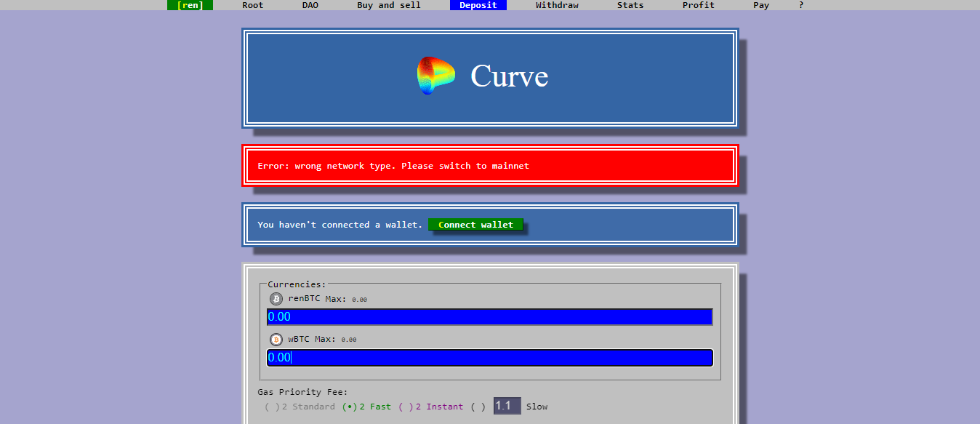Click the Connect wallet button
The image size is (980, 424).
click(475, 225)
